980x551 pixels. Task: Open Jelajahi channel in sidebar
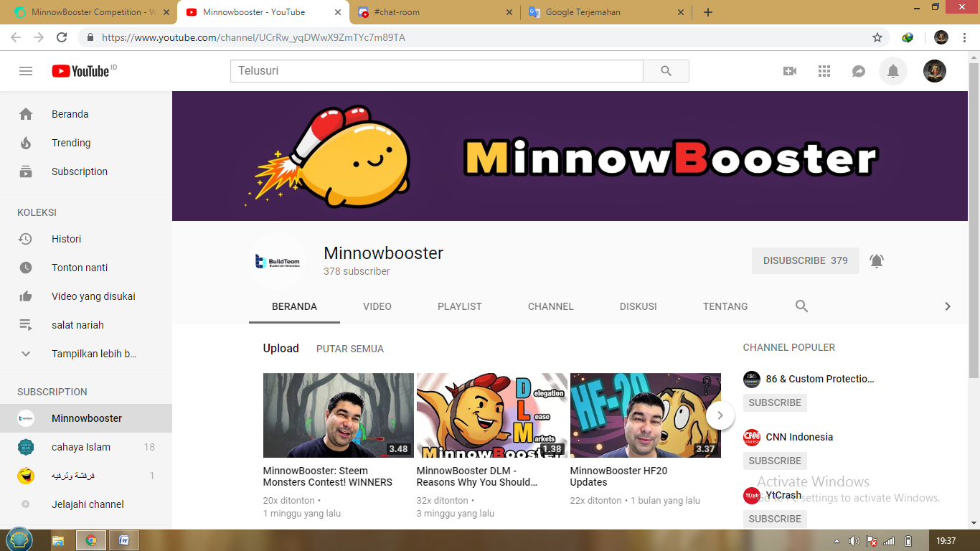tap(86, 504)
